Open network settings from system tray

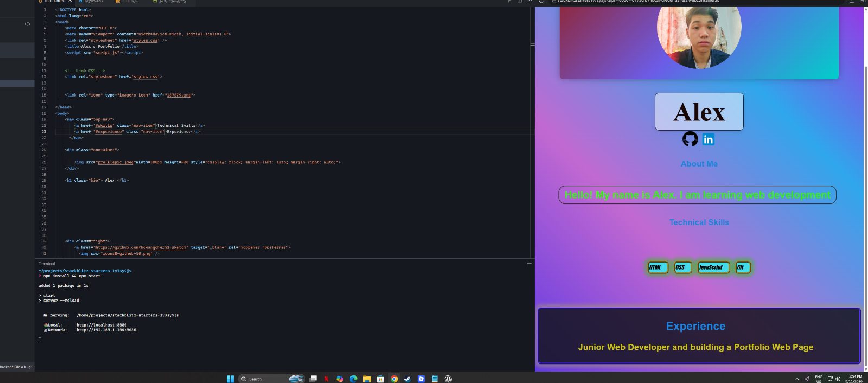pyautogui.click(x=830, y=379)
